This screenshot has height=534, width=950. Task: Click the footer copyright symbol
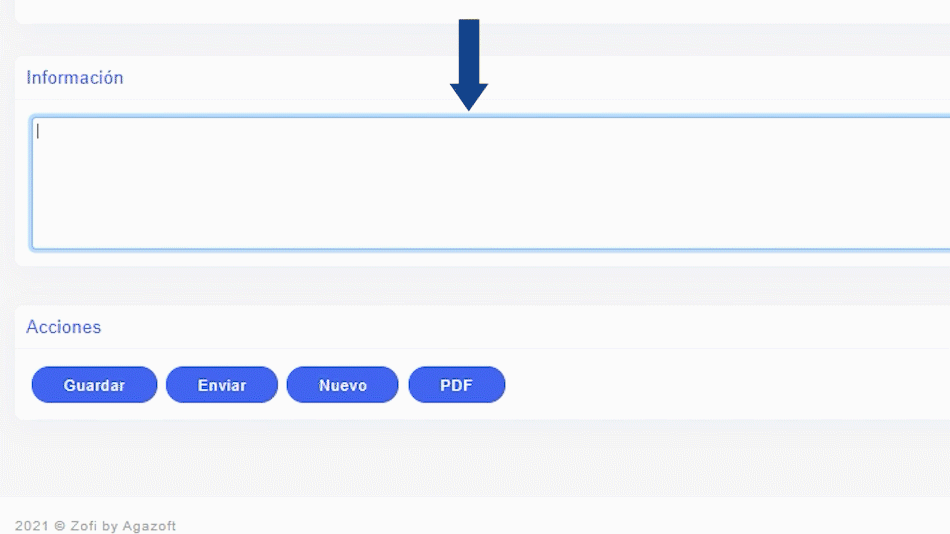[60, 526]
